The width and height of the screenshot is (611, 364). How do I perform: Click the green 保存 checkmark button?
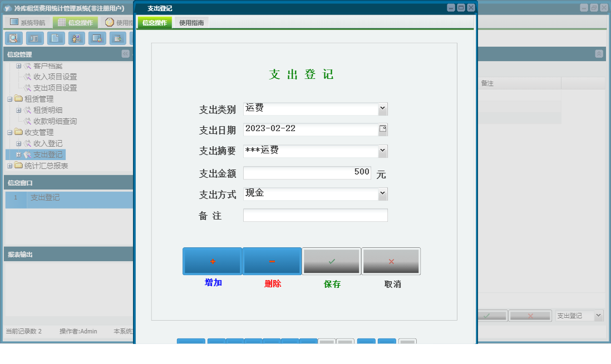coord(331,261)
